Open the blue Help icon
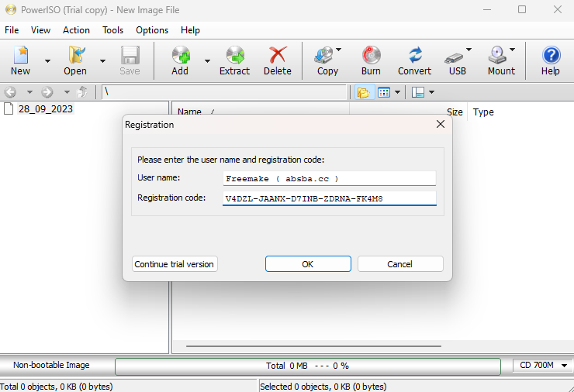 click(551, 55)
